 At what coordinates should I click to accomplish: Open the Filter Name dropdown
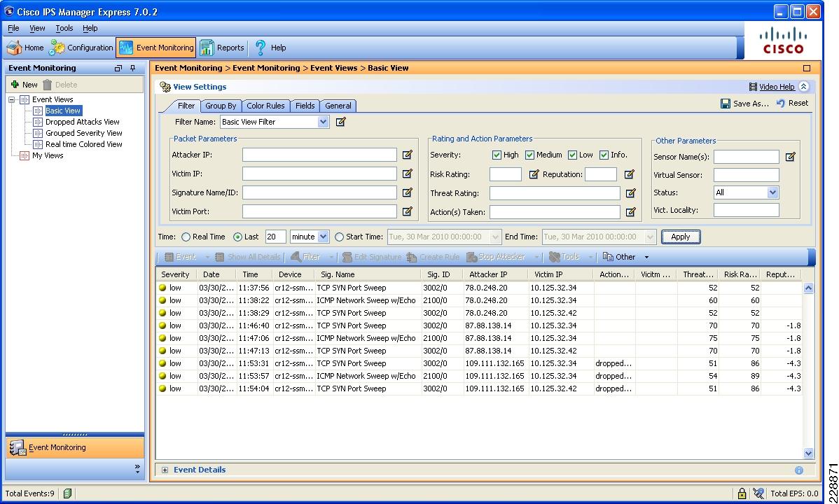[323, 122]
